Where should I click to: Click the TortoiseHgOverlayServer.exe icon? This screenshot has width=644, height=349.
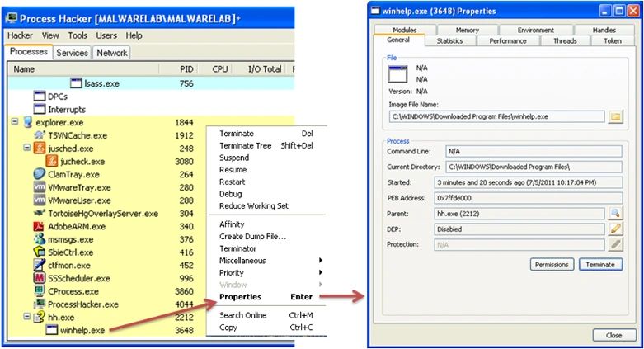click(40, 214)
